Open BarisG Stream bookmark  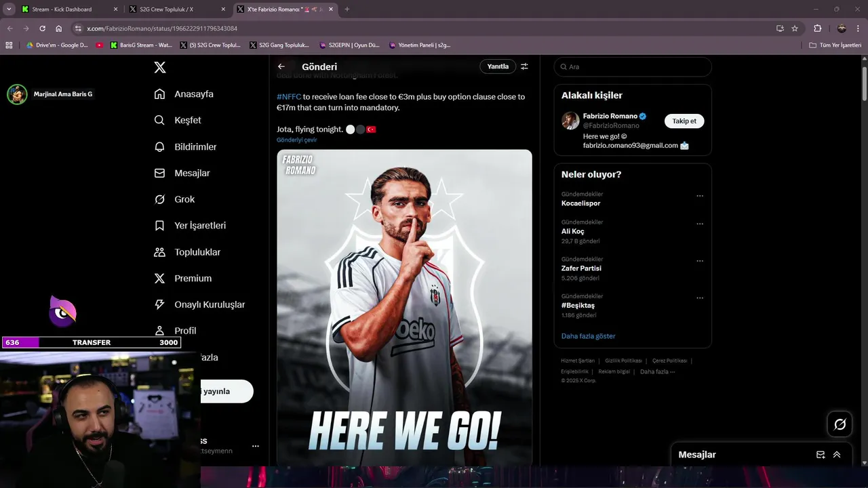(141, 45)
